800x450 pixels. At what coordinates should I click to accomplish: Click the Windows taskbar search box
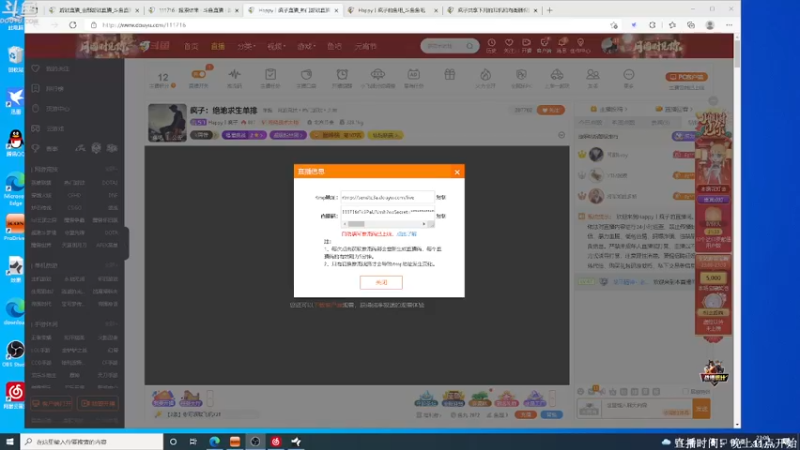click(92, 441)
